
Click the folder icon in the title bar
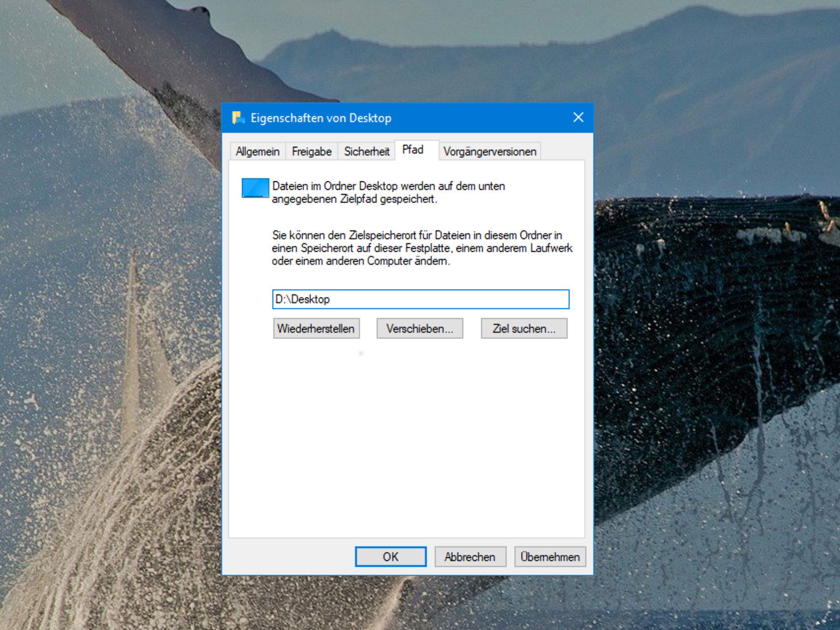(x=238, y=118)
